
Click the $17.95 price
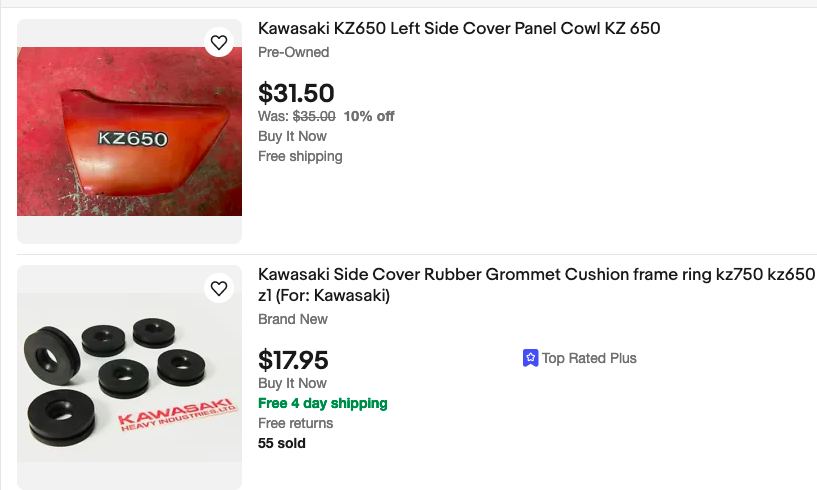click(293, 359)
